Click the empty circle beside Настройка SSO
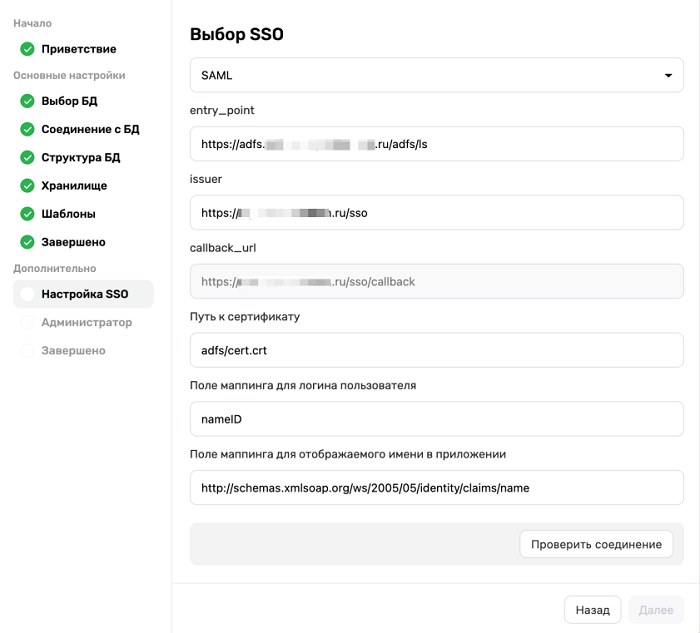 pyautogui.click(x=27, y=294)
